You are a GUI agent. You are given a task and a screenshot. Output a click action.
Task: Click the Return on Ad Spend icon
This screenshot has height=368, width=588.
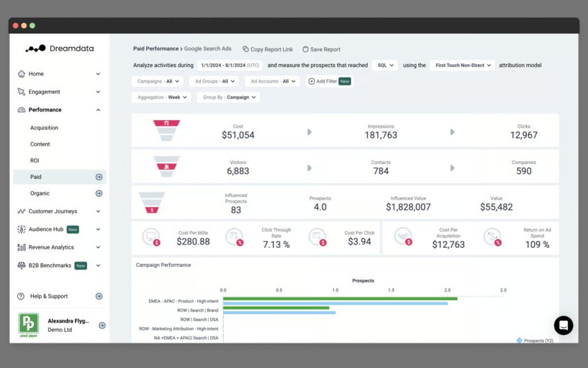[x=493, y=237]
